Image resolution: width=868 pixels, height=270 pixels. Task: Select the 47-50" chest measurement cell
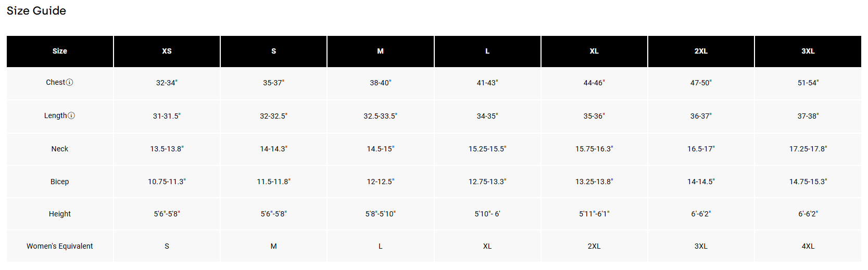coord(701,83)
